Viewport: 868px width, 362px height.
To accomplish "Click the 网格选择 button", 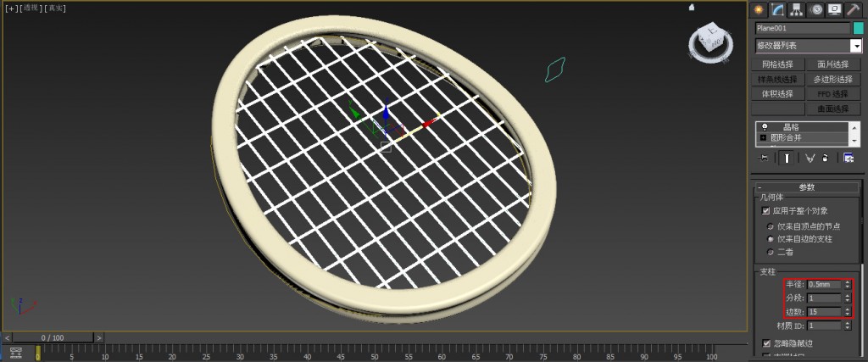I will coord(778,64).
